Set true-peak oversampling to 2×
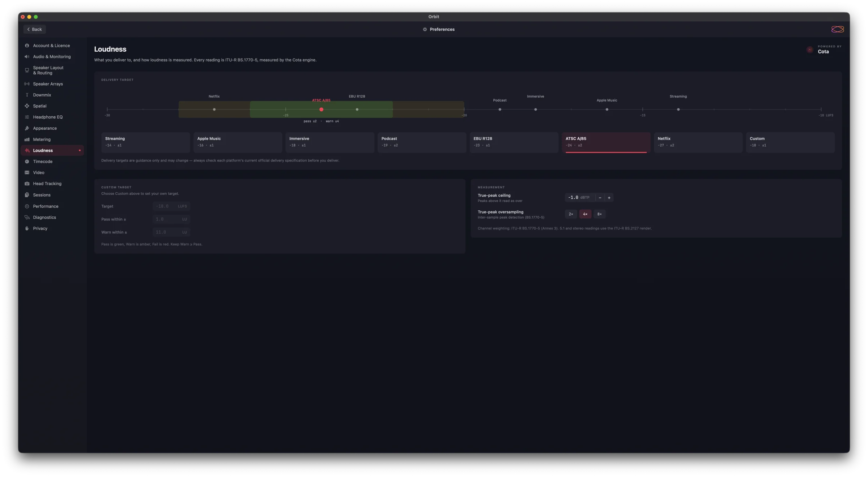868x477 pixels. [571, 214]
